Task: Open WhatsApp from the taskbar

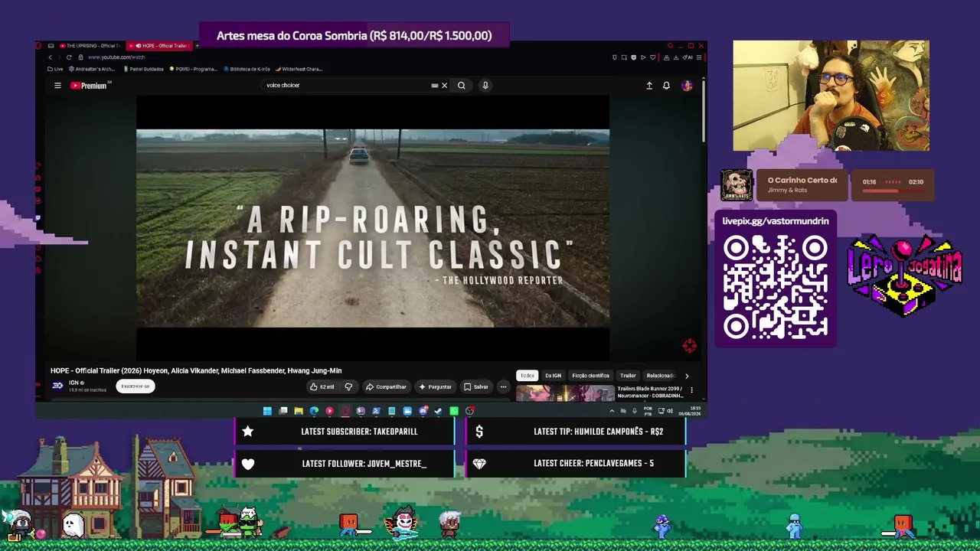Action: click(454, 411)
